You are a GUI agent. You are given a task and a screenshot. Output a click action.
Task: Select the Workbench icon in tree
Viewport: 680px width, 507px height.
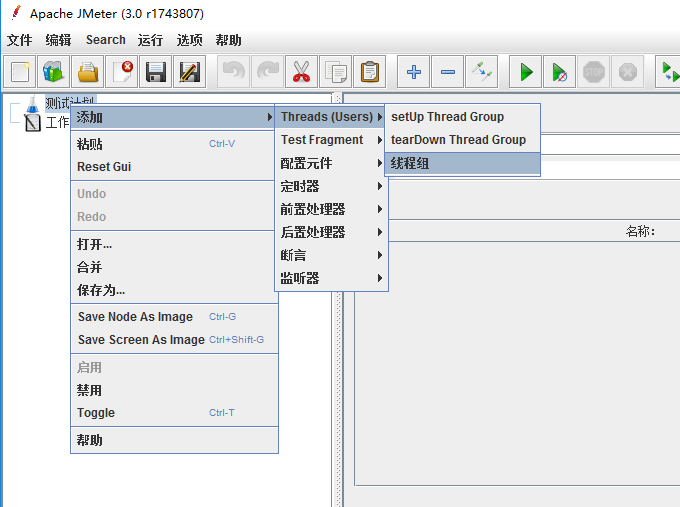33,123
